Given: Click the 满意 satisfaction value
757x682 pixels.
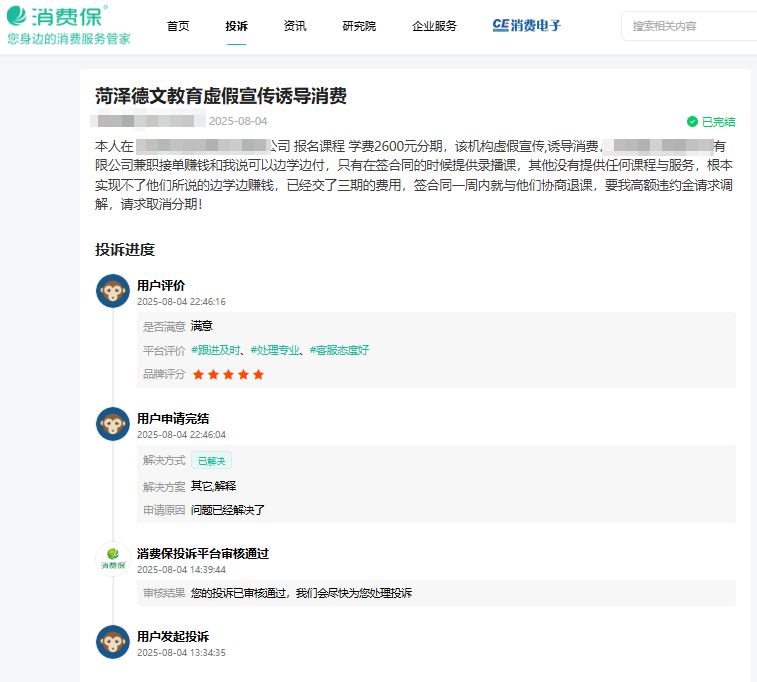Looking at the screenshot, I should [202, 326].
